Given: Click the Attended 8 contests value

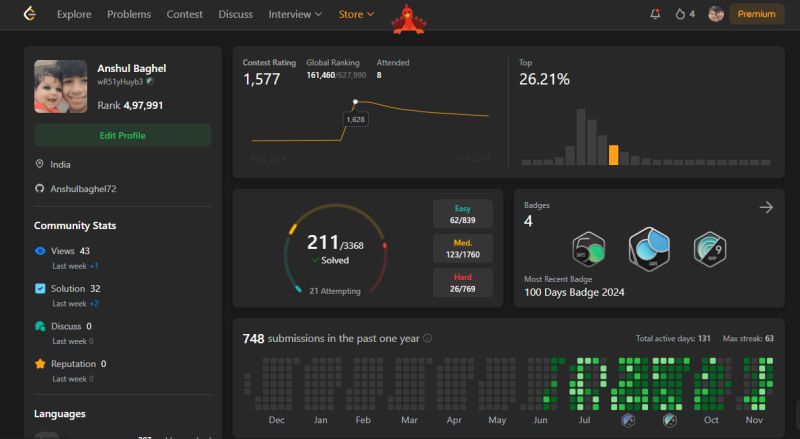Looking at the screenshot, I should (379, 75).
